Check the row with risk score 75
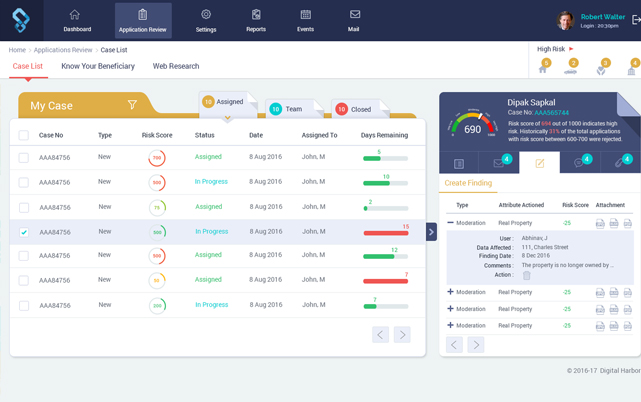Screen dimensions: 641x402 tap(24, 208)
